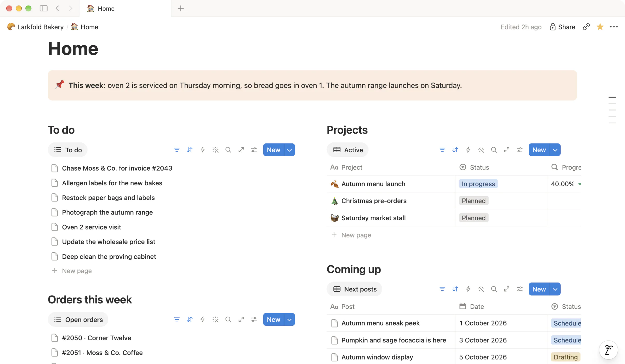The height and width of the screenshot is (364, 625).
Task: Open Larkfold Bakery breadcrumb link
Action: coord(36,27)
